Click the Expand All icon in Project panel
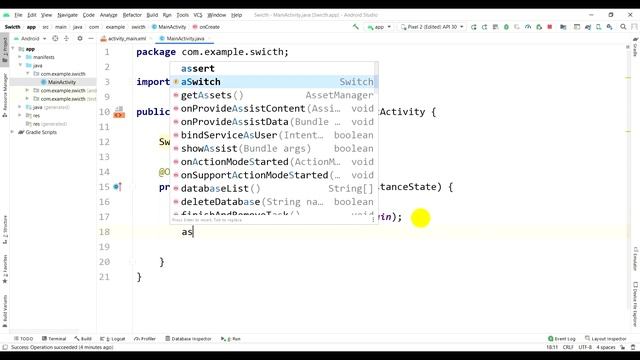This screenshot has width=640, height=360. click(x=66, y=38)
